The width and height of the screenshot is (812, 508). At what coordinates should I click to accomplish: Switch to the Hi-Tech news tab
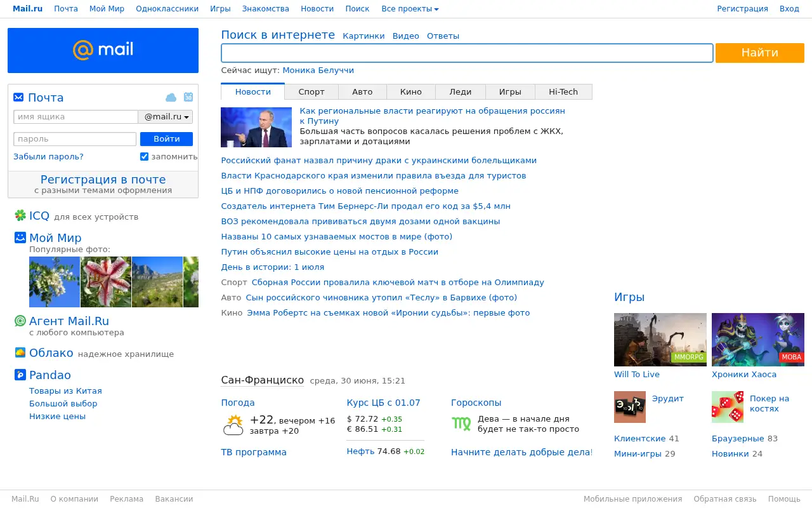(563, 92)
